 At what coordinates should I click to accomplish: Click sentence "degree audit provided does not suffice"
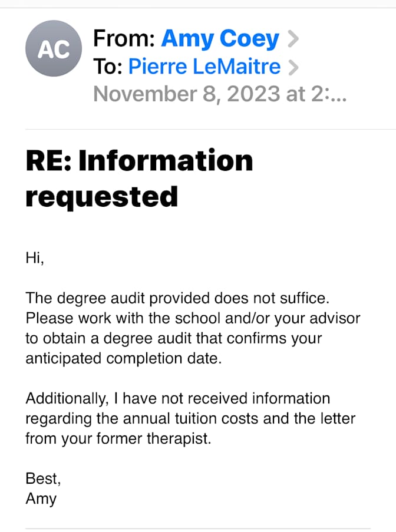(x=193, y=298)
